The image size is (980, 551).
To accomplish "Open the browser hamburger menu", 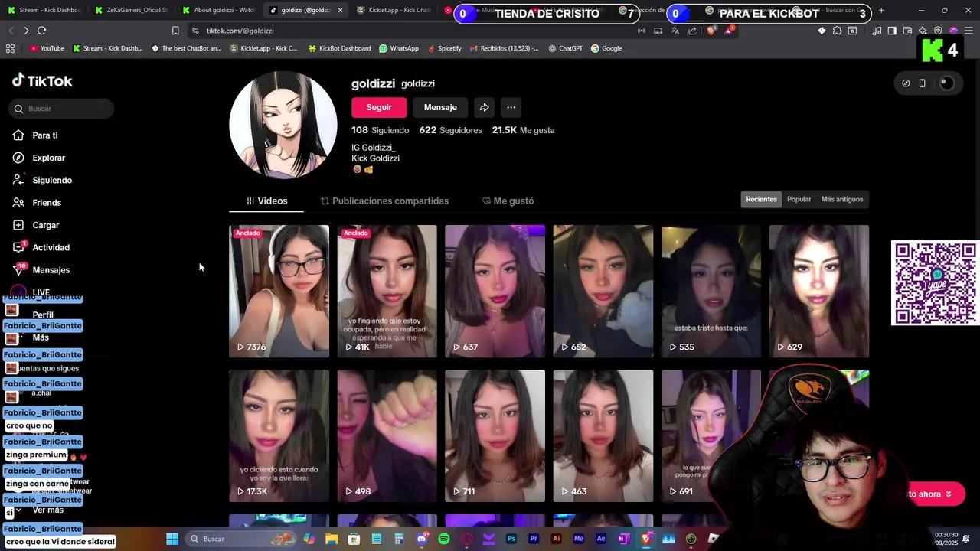I will [969, 31].
